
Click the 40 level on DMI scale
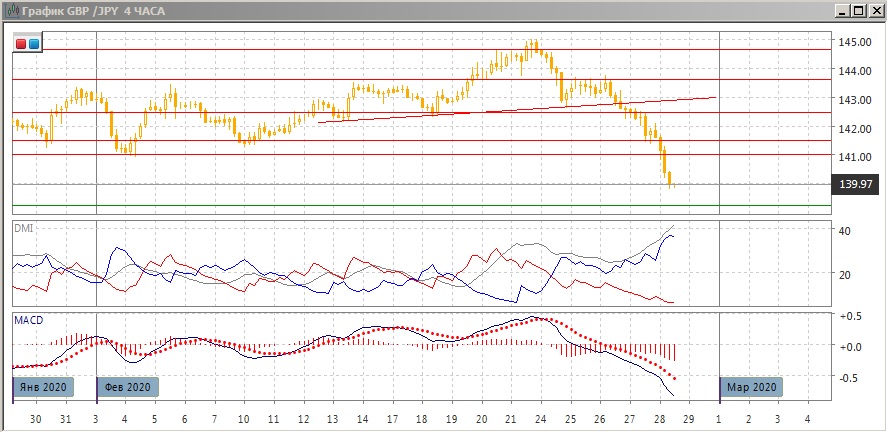click(x=844, y=231)
